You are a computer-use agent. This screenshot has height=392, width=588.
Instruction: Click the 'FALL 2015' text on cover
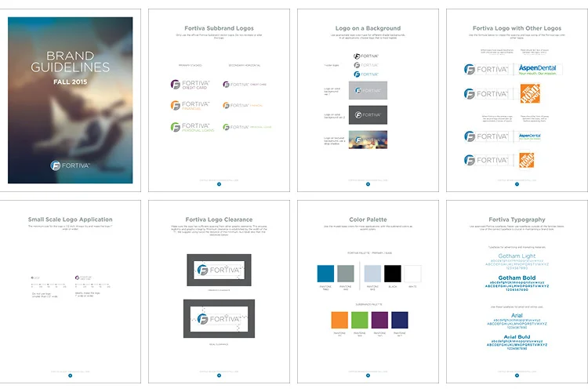[70, 82]
